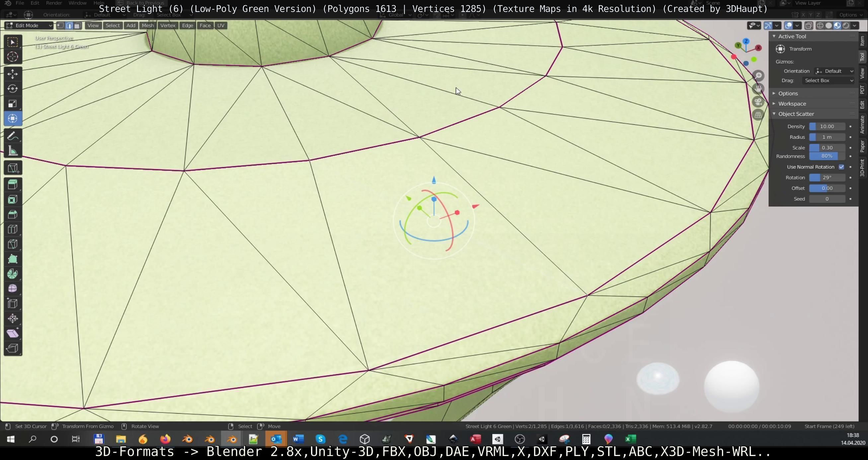
Task: Select the Move tool in toolbar
Action: [x=13, y=74]
